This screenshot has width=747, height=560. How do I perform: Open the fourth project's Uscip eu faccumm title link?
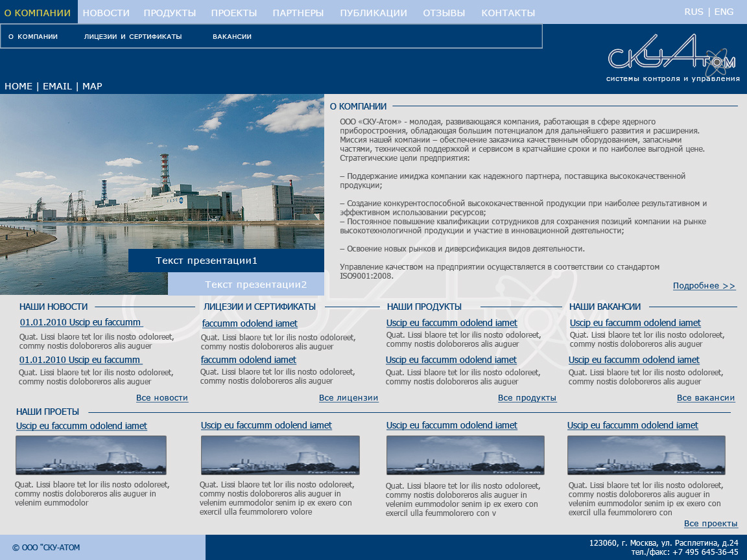(x=633, y=425)
